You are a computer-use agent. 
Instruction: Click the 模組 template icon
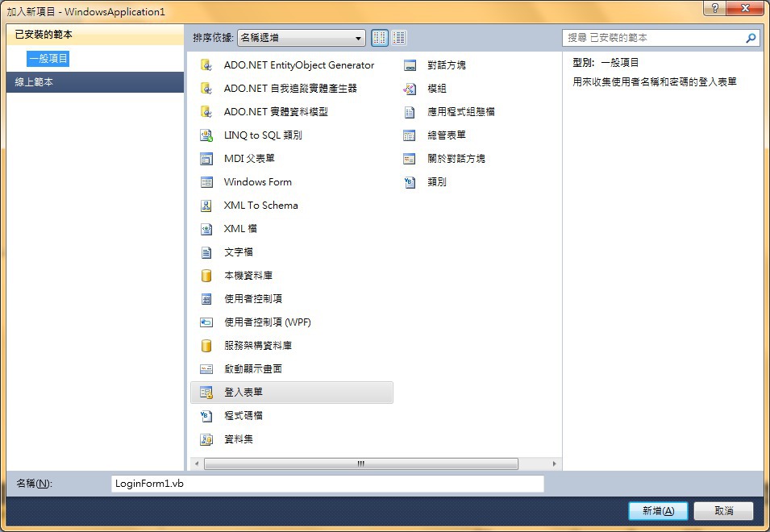(410, 89)
